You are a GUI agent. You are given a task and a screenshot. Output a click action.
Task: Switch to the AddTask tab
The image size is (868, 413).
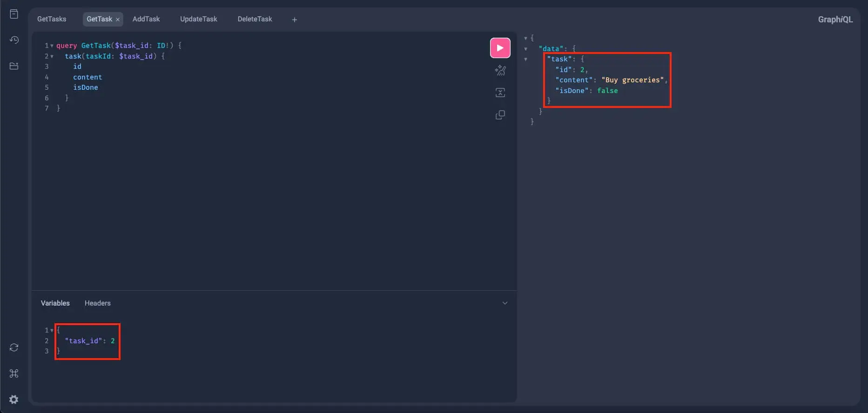[146, 19]
